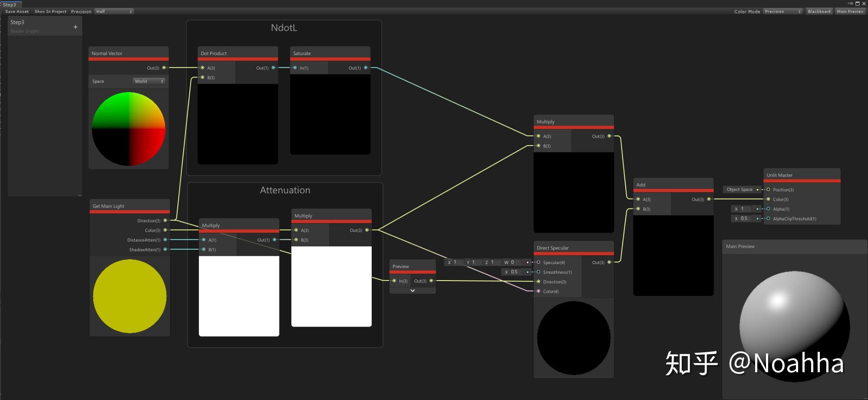Toggle the Blackboard panel
This screenshot has width=868, height=400.
(819, 11)
